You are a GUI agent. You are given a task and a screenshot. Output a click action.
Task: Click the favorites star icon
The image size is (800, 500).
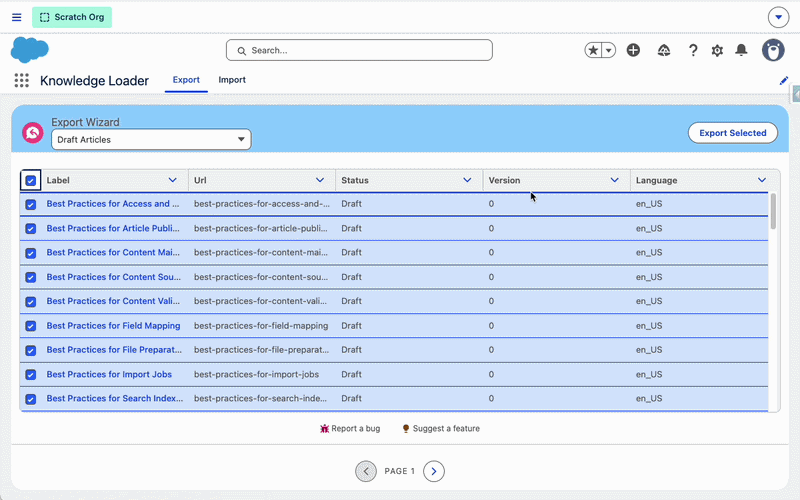593,50
